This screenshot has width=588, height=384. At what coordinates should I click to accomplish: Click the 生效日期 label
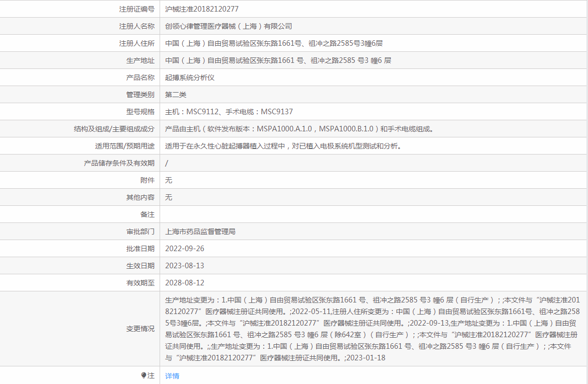coord(140,266)
